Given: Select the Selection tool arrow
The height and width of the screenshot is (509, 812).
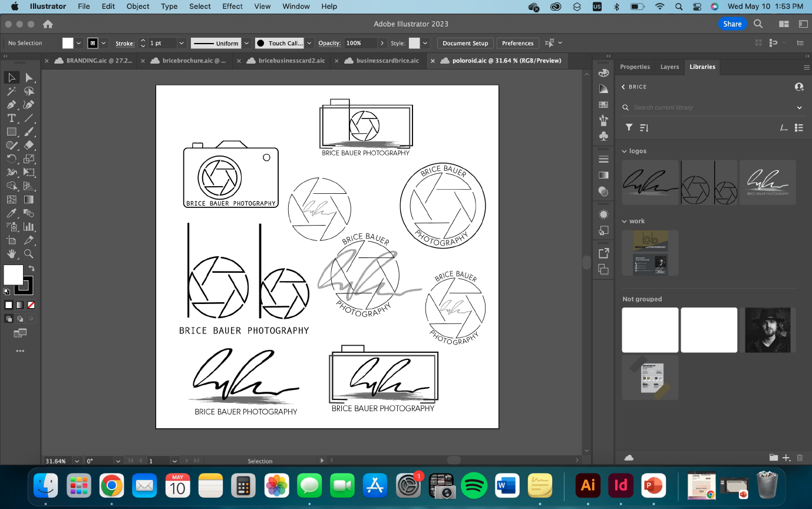Looking at the screenshot, I should tap(11, 78).
